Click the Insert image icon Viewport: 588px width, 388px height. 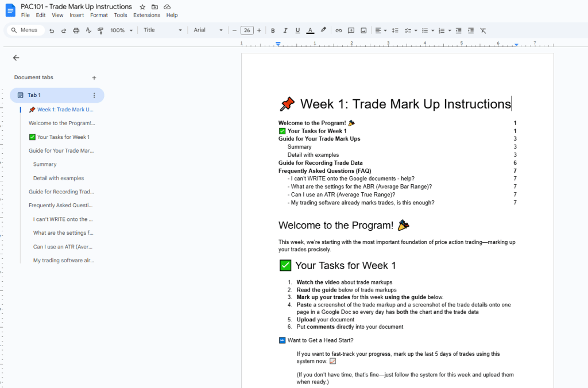tap(363, 30)
